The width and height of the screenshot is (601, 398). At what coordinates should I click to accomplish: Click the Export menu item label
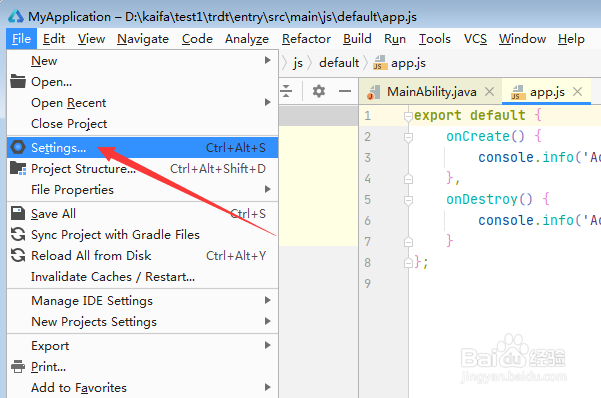pyautogui.click(x=50, y=346)
